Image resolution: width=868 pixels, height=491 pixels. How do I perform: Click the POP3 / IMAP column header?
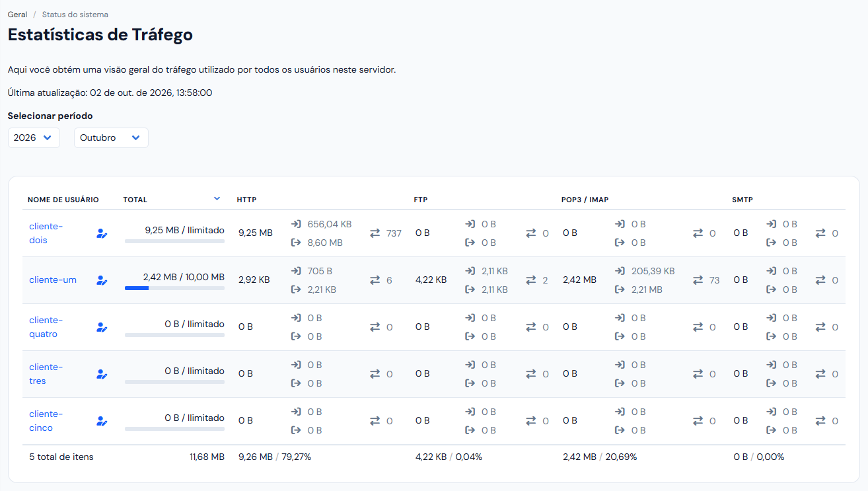point(585,200)
